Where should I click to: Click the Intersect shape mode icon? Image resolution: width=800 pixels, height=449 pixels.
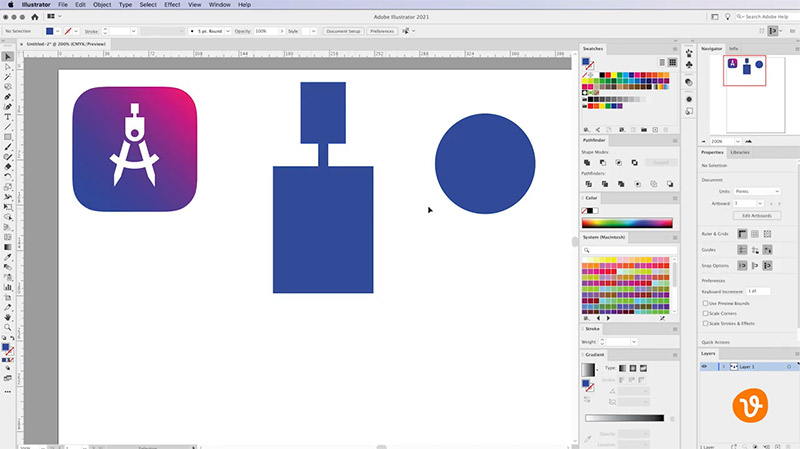click(x=618, y=162)
